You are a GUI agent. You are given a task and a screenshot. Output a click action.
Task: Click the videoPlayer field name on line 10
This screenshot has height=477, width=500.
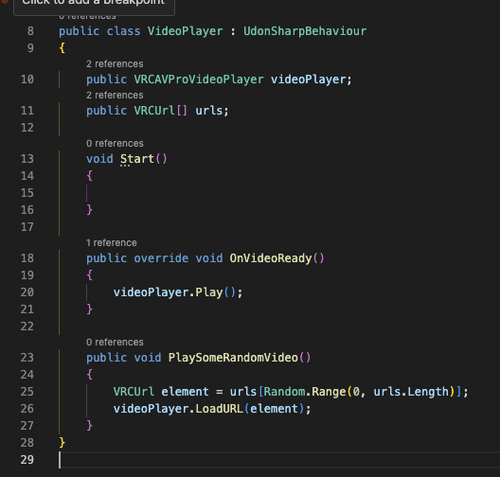[308, 79]
